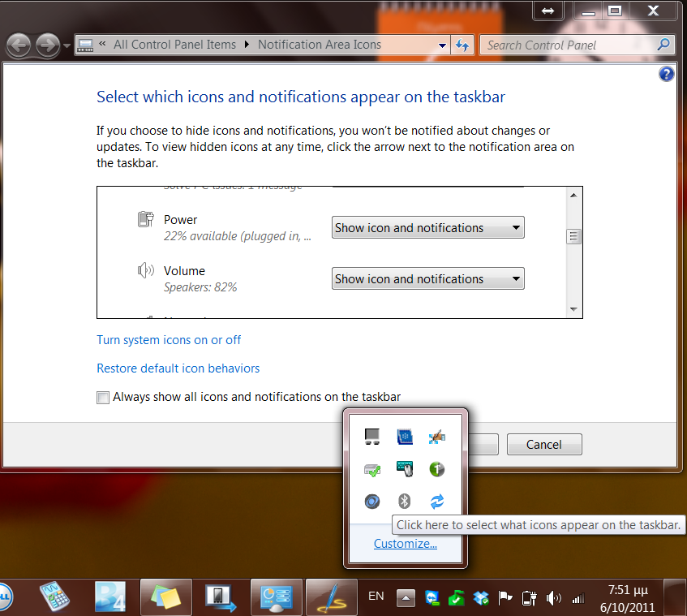Open the Volume behavior dropdown

(x=427, y=278)
